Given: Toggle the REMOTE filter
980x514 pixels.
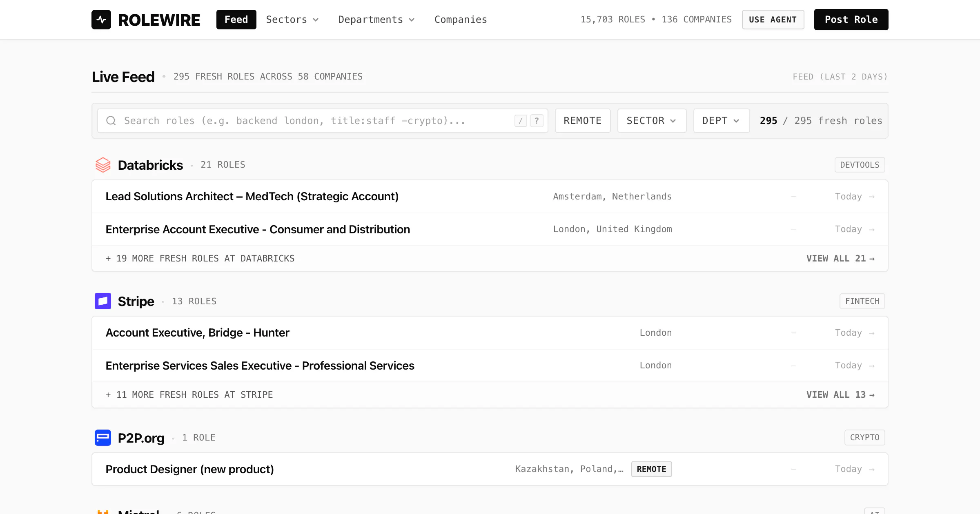Looking at the screenshot, I should (x=583, y=121).
